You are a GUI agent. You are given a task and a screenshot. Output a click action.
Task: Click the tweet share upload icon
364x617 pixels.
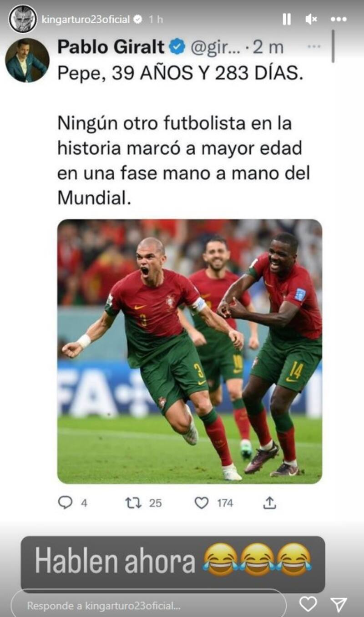point(269,503)
